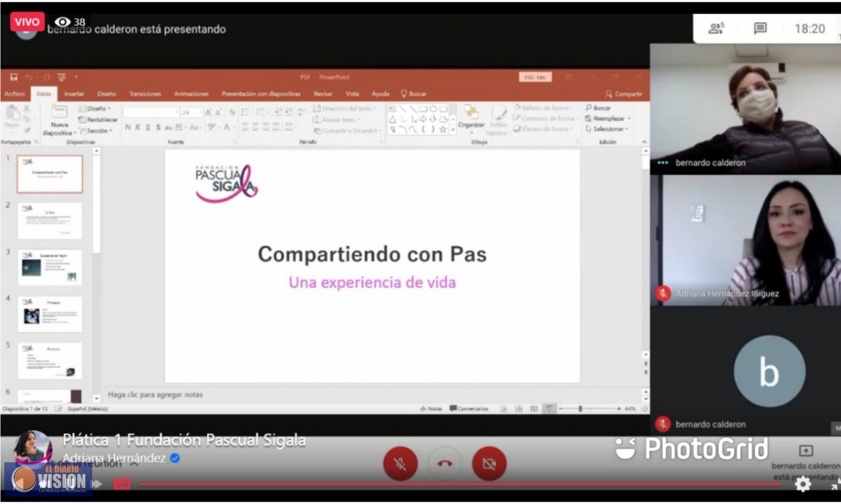
Task: Click the present screen icon in Meet
Action: pos(806,451)
